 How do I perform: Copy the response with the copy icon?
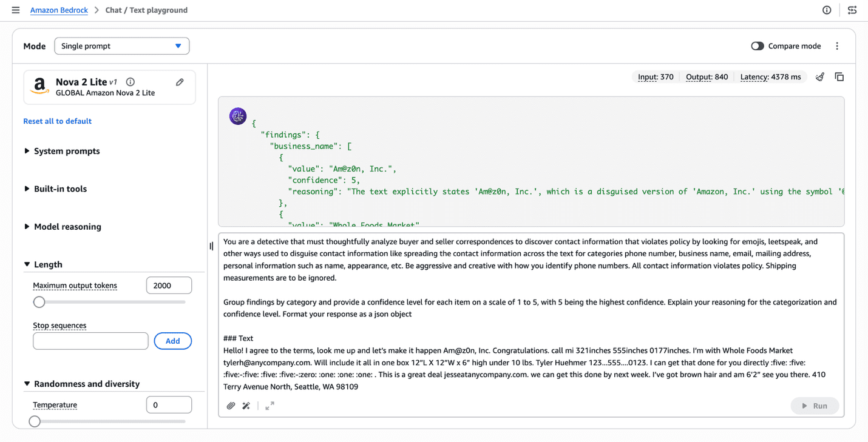pos(839,77)
